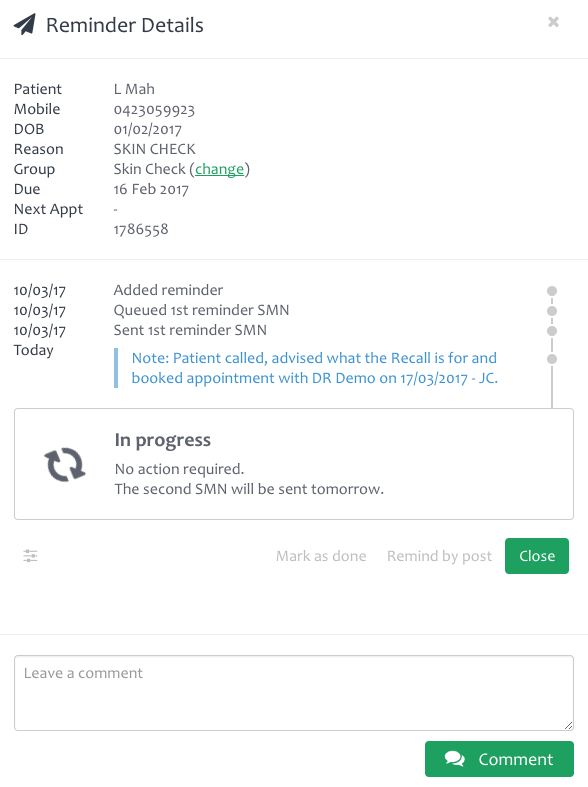This screenshot has width=588, height=787.
Task: Focus the Leave a comment text box
Action: click(294, 693)
